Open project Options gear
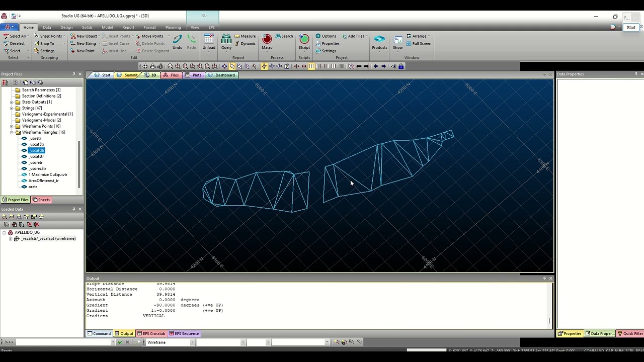The width and height of the screenshot is (644, 362). point(326,36)
